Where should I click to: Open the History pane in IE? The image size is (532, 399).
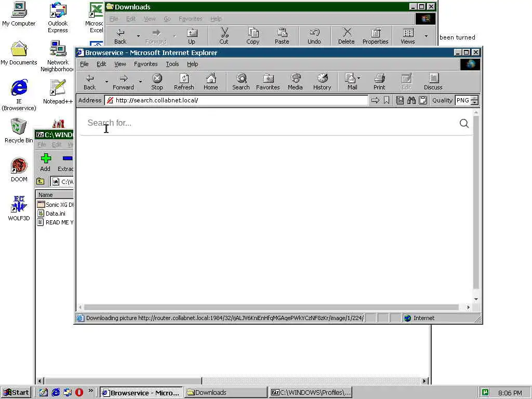point(322,82)
